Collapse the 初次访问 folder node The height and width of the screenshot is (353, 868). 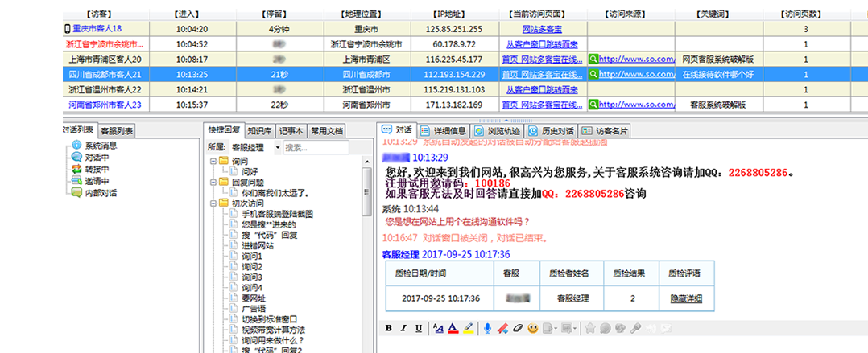[x=212, y=203]
